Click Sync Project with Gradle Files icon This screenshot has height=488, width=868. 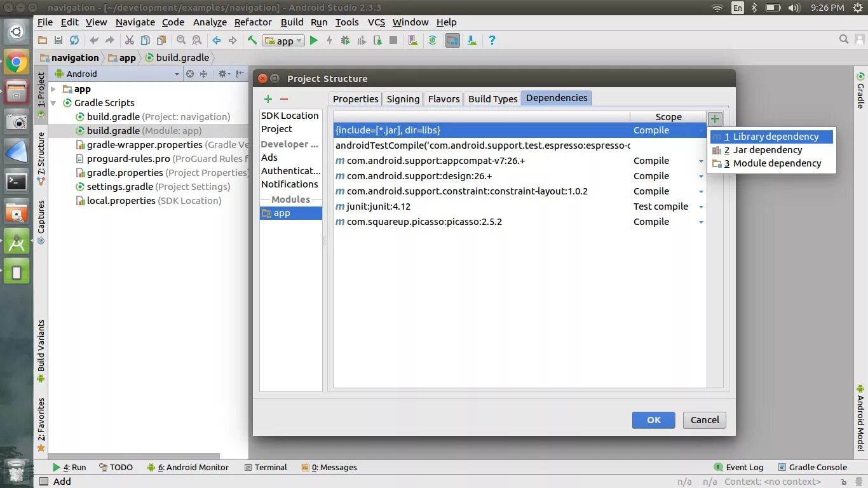(x=432, y=40)
